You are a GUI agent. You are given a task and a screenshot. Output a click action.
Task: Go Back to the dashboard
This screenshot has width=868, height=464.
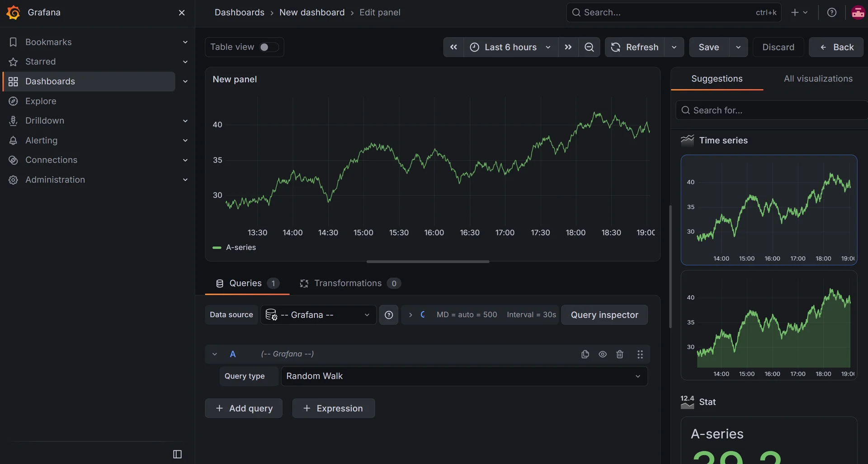coord(836,47)
